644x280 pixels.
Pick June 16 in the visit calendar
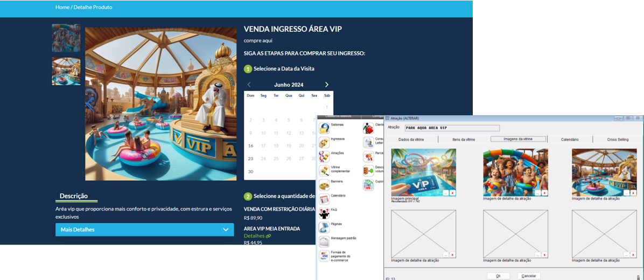250,146
